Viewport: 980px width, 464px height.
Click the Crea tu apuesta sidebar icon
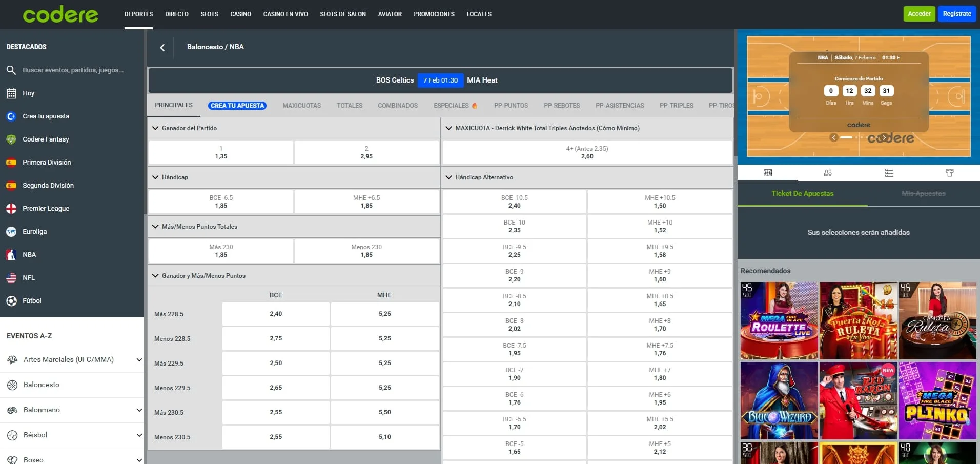[x=11, y=116]
